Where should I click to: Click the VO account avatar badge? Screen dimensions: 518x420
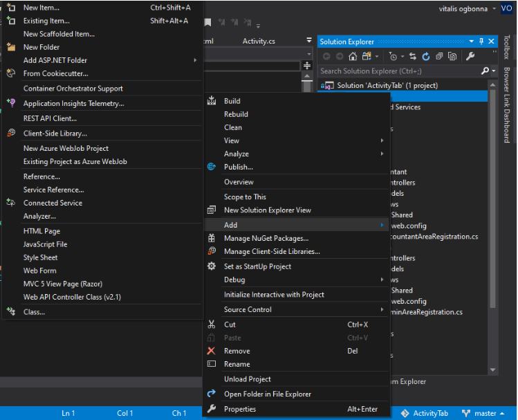point(507,8)
